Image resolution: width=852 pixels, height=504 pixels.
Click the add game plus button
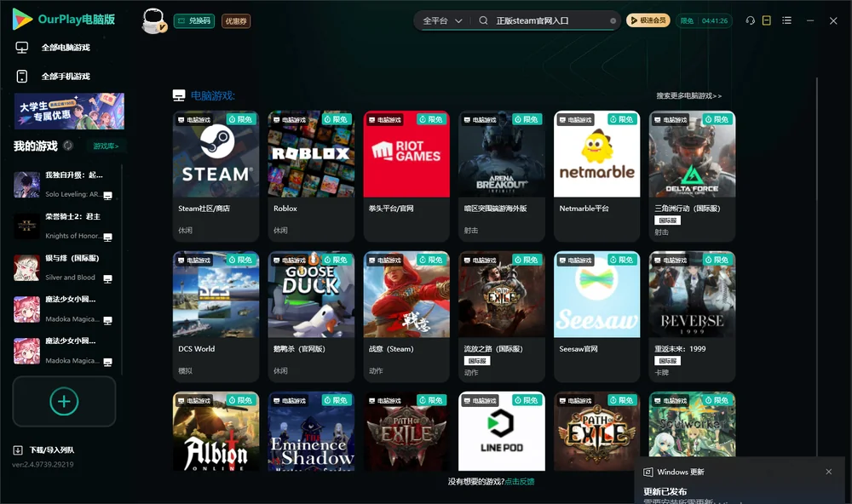[x=64, y=401]
